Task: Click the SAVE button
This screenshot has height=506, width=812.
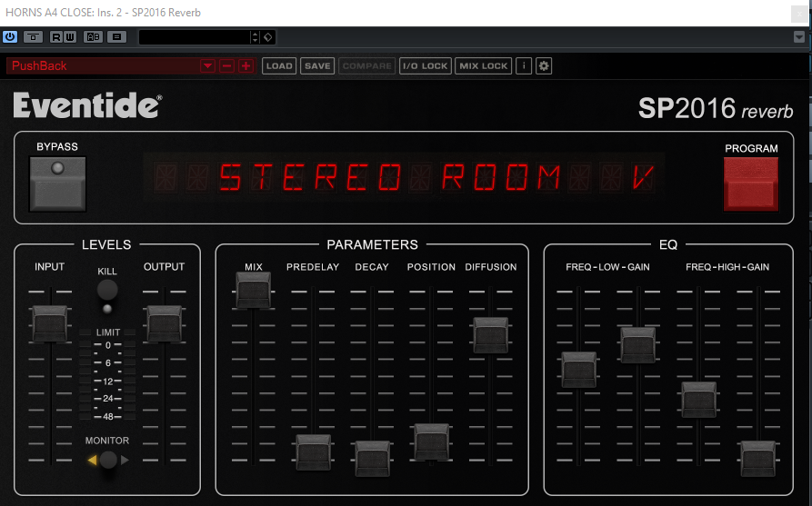Action: pos(317,65)
